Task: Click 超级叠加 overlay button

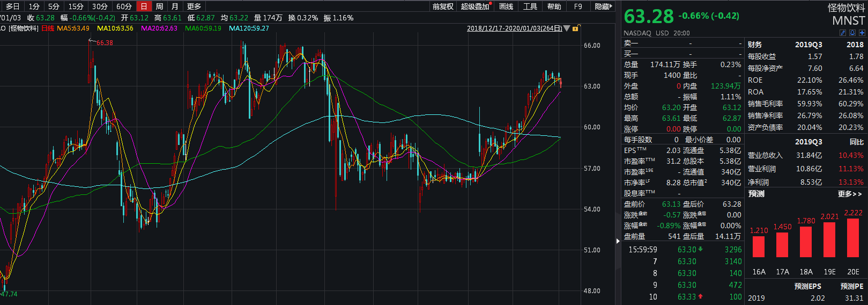Action: (x=476, y=6)
